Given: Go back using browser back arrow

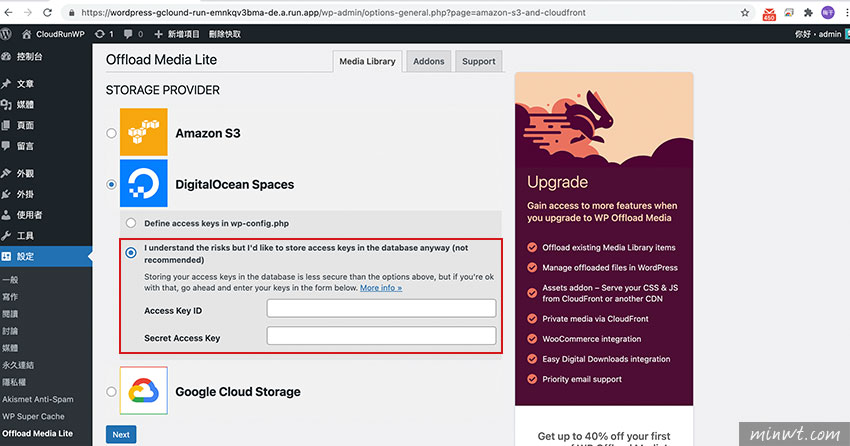Looking at the screenshot, I should [x=8, y=12].
